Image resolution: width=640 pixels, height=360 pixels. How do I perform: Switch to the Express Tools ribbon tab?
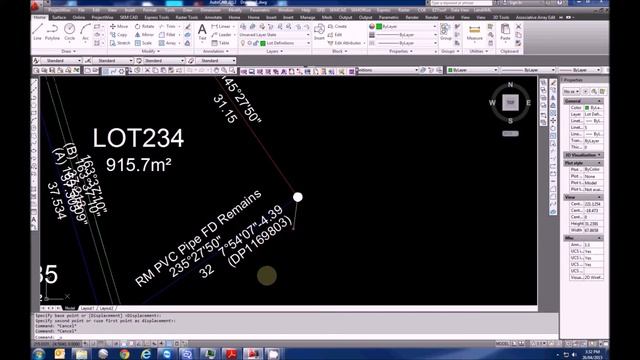pos(156,18)
